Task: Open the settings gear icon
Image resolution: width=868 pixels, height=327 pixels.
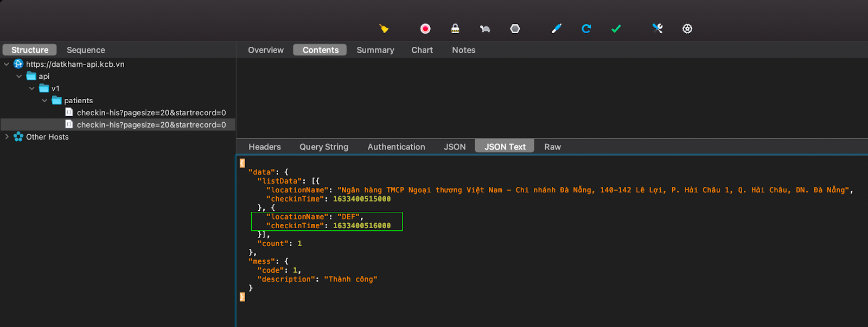Action: coord(687,29)
